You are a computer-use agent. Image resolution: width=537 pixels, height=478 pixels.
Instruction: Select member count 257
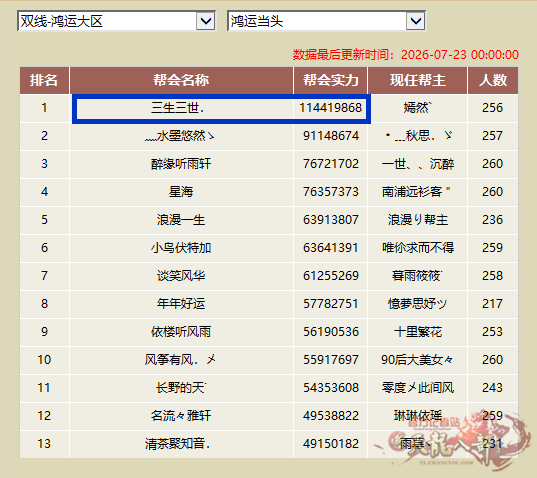click(492, 136)
